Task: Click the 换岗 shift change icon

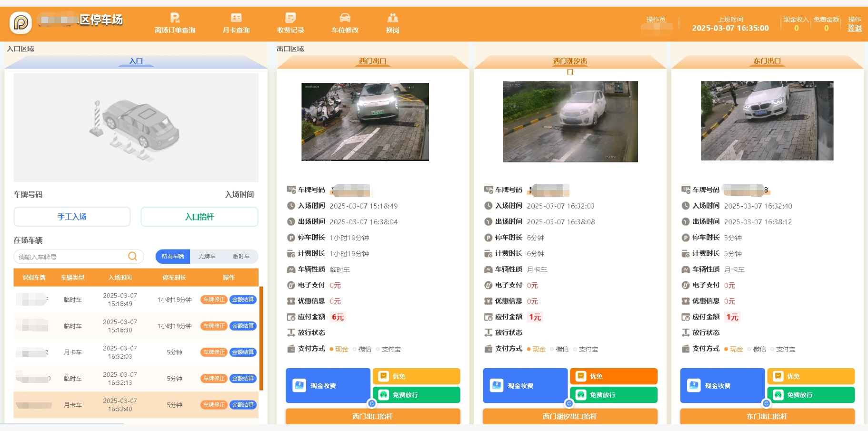Action: (x=392, y=18)
